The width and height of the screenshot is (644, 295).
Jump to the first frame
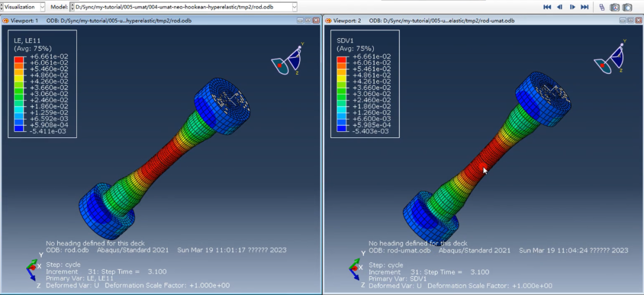click(547, 7)
